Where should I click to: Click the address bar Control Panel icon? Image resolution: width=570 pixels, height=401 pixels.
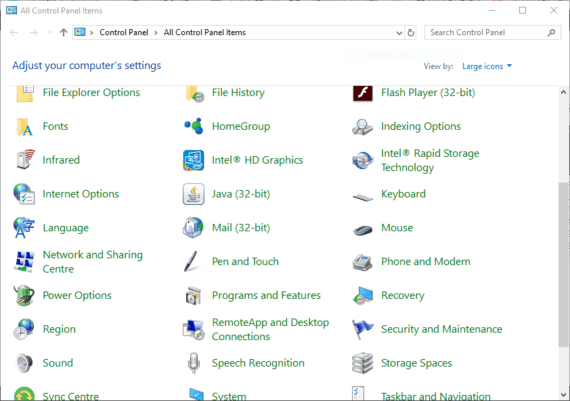(80, 32)
